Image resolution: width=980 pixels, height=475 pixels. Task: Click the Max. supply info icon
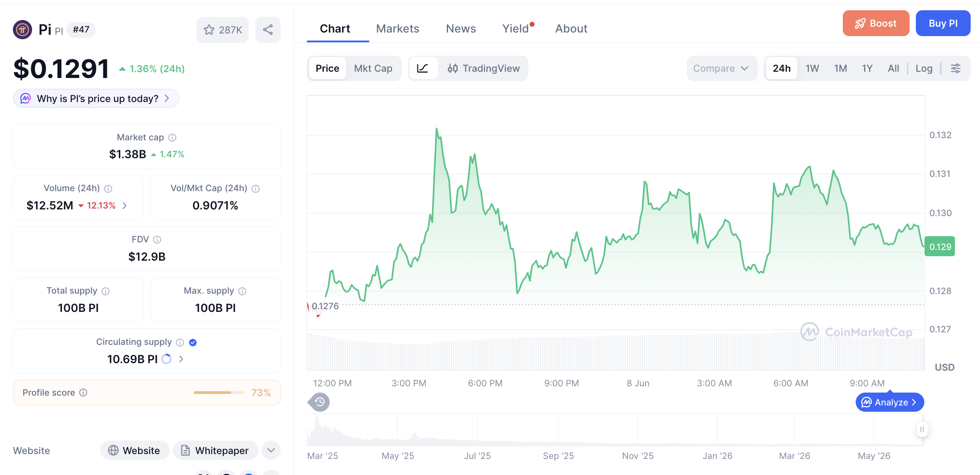pyautogui.click(x=242, y=291)
